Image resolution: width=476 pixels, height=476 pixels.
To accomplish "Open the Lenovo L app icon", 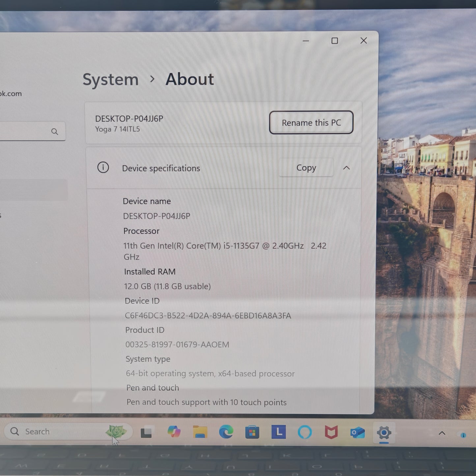I will pyautogui.click(x=279, y=432).
